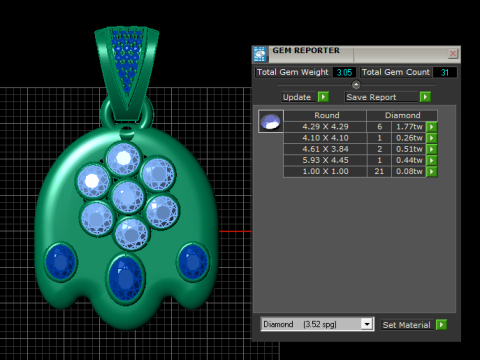Select the 4.29 X 4.29 size cell
The width and height of the screenshot is (480, 360).
325,127
